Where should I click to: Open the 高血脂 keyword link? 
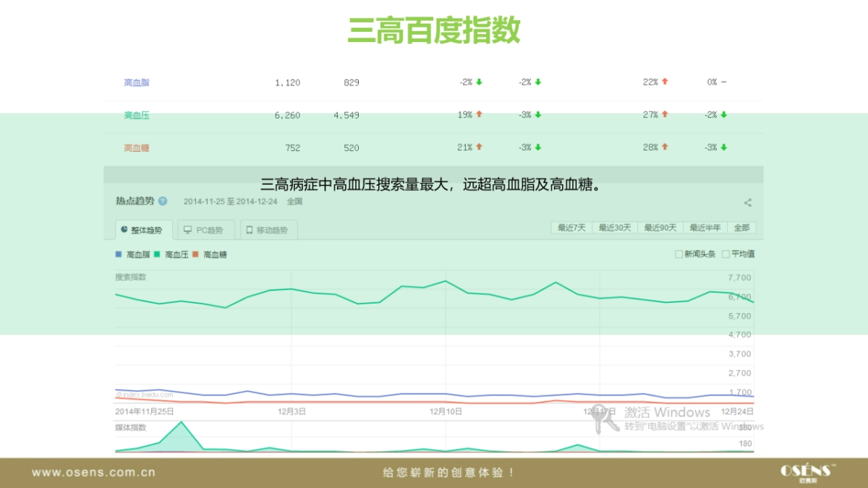click(136, 82)
